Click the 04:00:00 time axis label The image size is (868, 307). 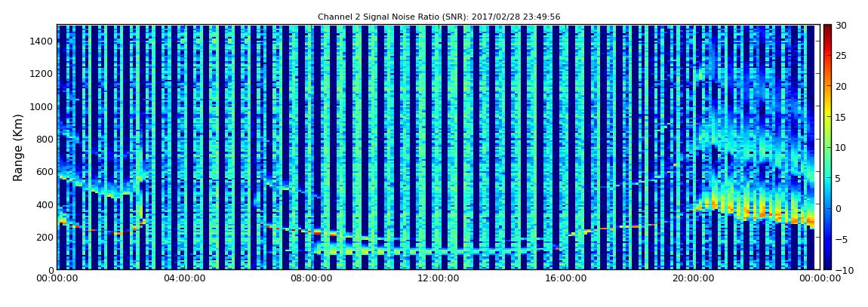(x=184, y=279)
